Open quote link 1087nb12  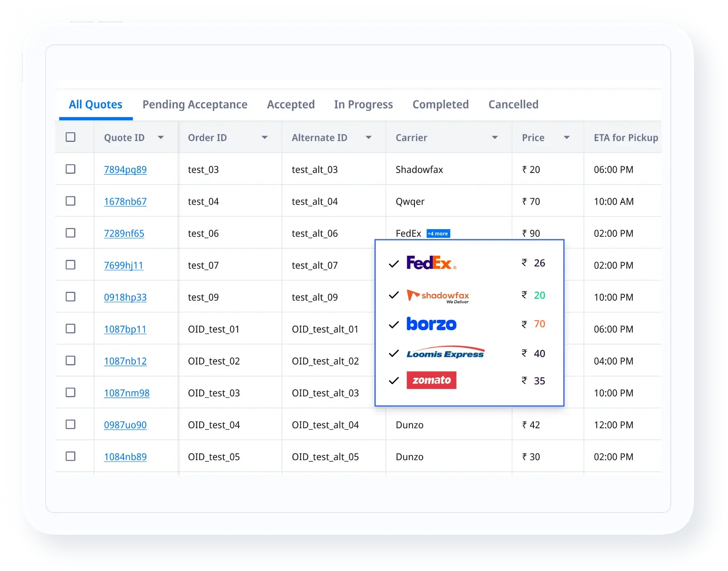point(125,361)
